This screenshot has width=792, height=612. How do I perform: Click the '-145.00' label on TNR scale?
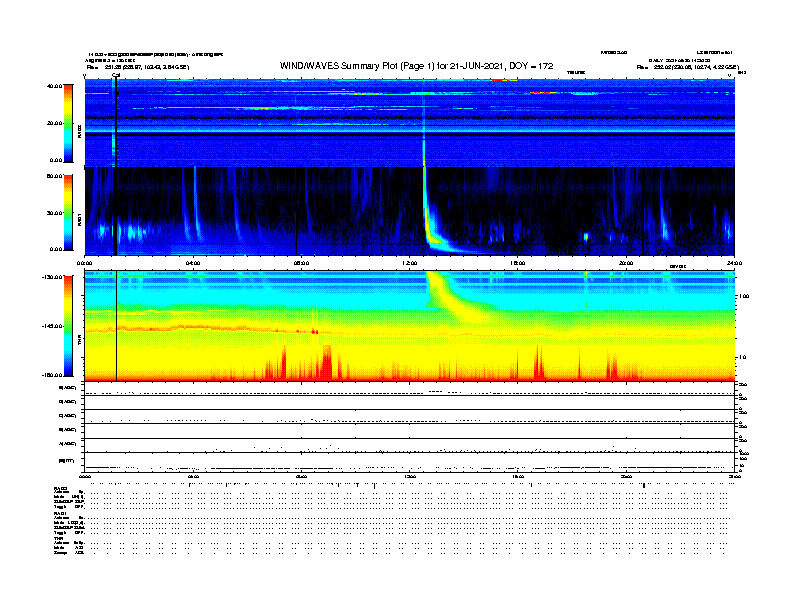tap(52, 326)
